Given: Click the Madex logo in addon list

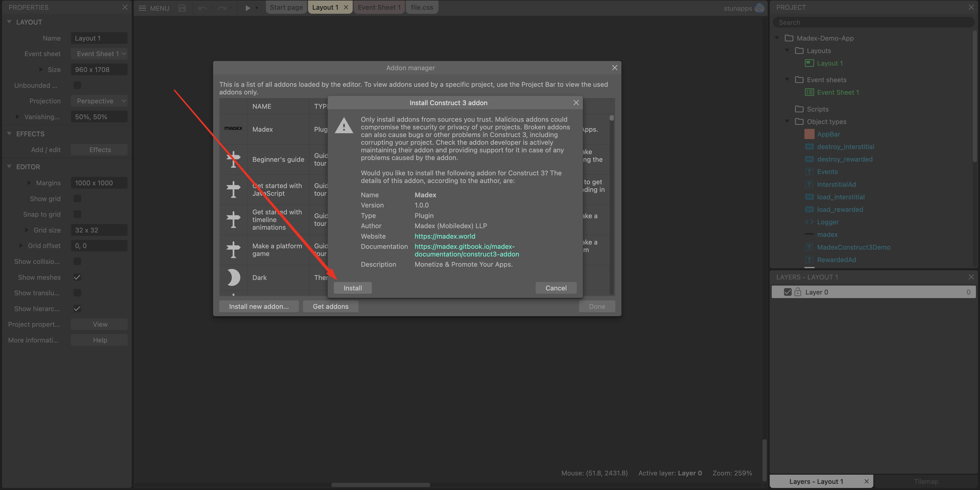Looking at the screenshot, I should 233,129.
